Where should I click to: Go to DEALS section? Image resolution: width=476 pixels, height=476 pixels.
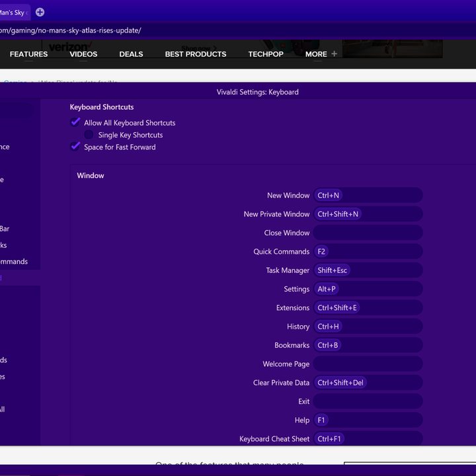pyautogui.click(x=131, y=54)
